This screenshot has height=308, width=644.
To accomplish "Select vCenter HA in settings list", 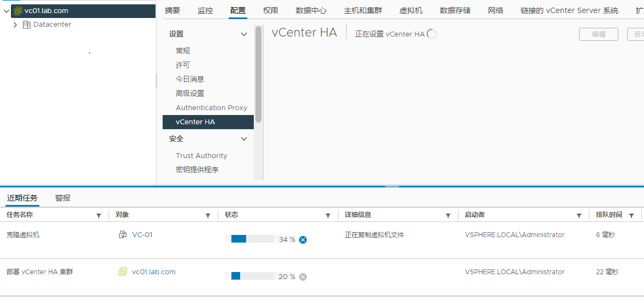I will pos(208,122).
